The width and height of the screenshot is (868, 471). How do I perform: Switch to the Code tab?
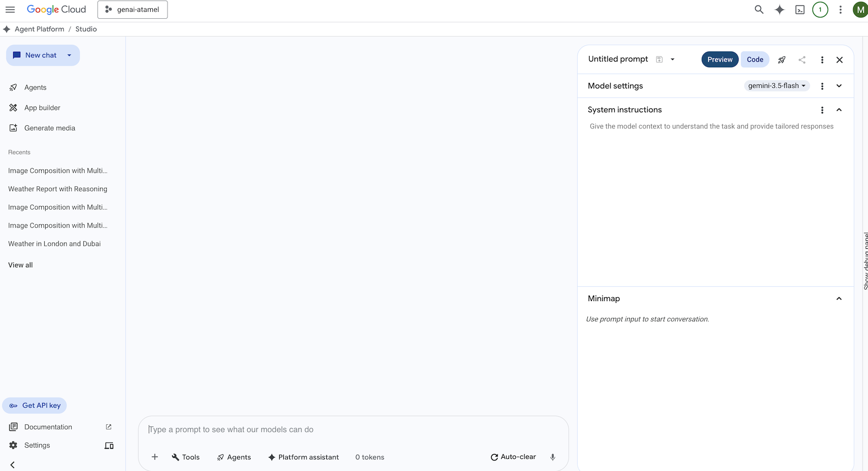(x=755, y=59)
